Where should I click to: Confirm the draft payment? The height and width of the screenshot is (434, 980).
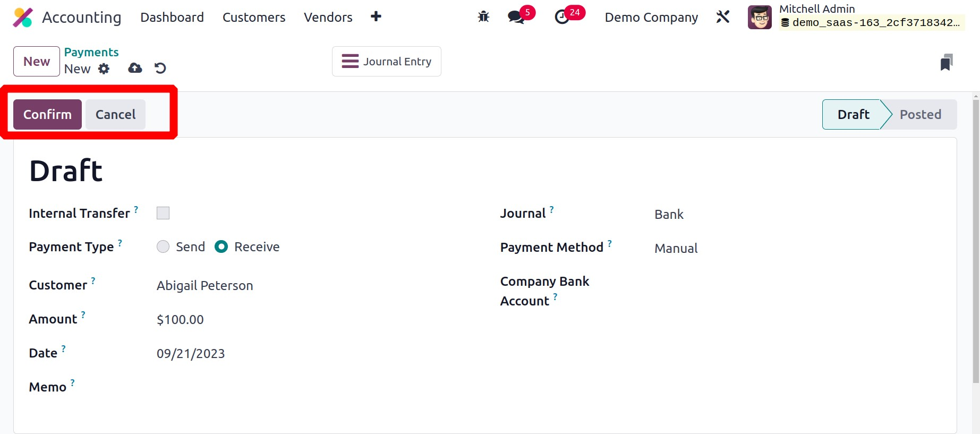pyautogui.click(x=47, y=115)
